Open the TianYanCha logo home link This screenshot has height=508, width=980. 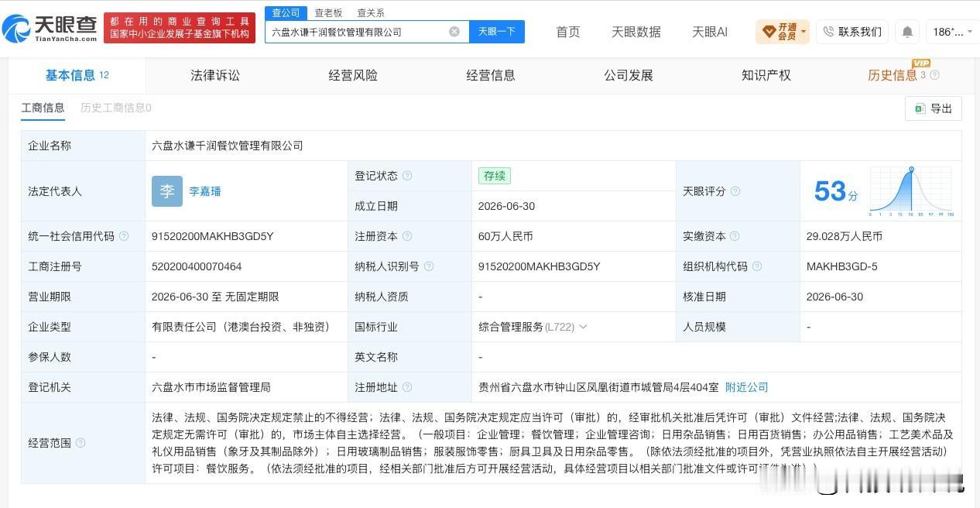coord(50,29)
